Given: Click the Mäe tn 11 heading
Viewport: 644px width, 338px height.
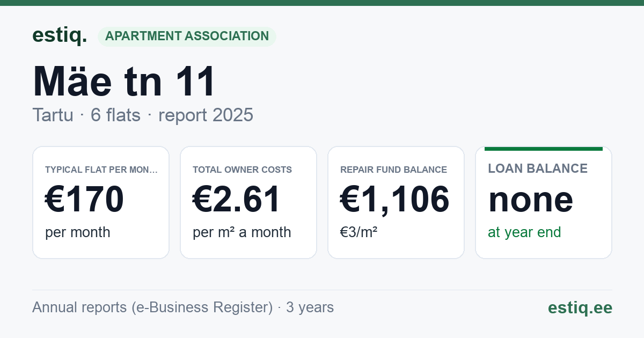Looking at the screenshot, I should (x=124, y=82).
